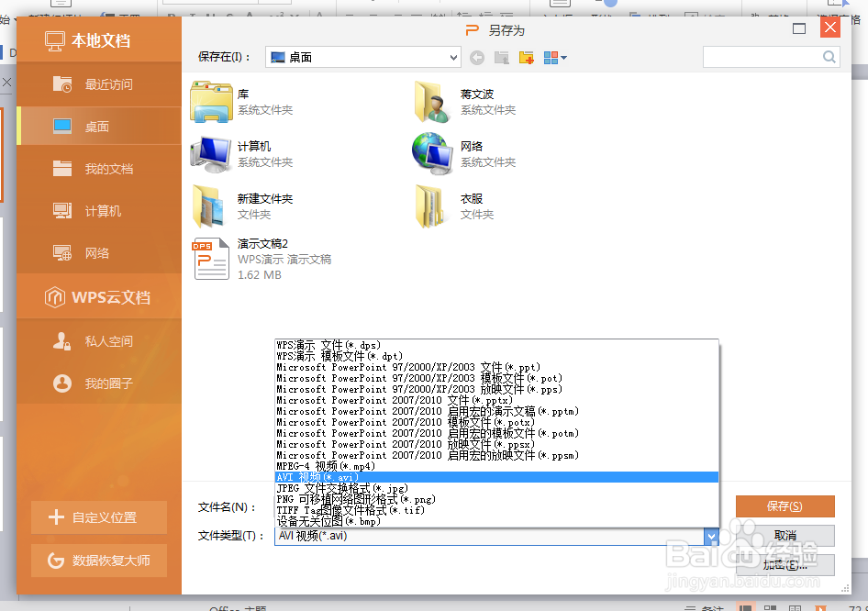Select the 衣服 folder

point(454,206)
